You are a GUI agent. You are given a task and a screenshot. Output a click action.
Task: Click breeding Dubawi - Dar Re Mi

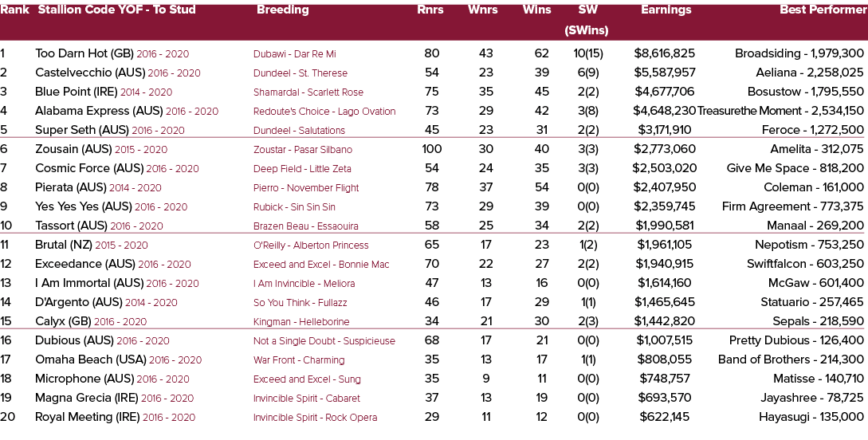point(294,54)
